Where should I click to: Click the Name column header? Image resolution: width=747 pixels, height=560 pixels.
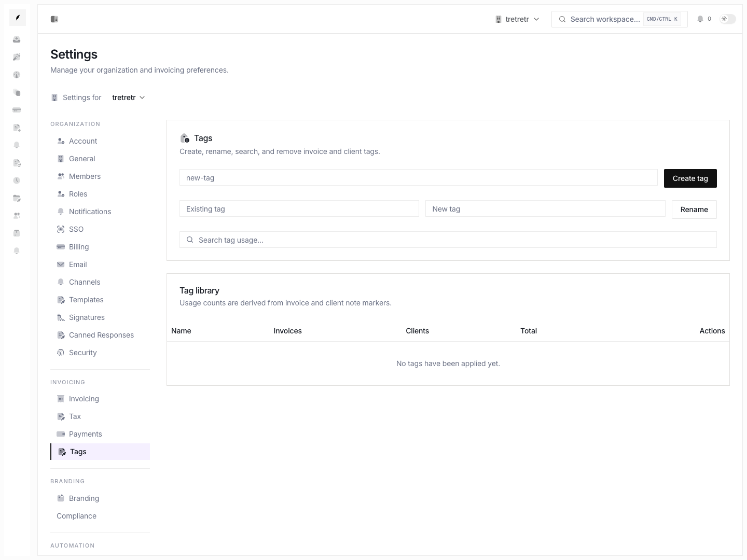[x=181, y=331]
